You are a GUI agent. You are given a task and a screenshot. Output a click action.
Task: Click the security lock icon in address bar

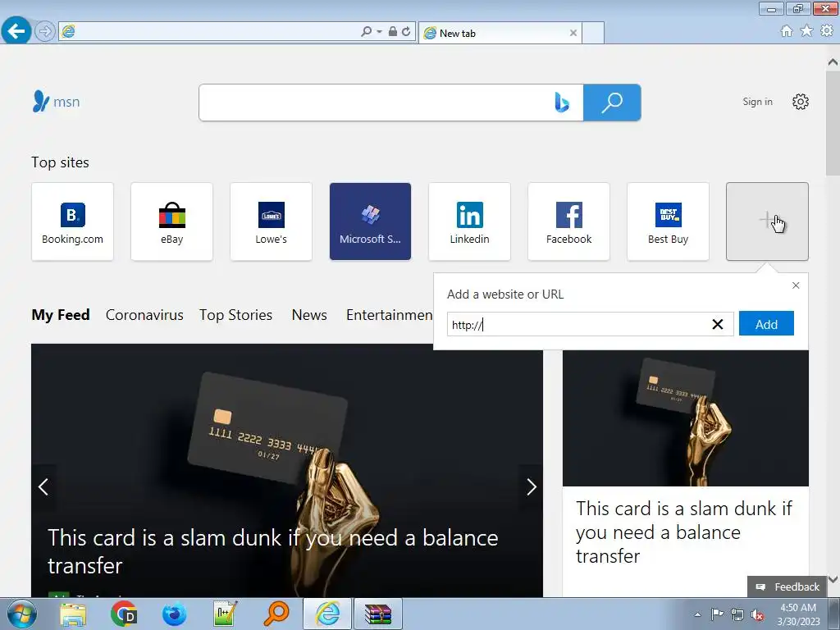393,32
